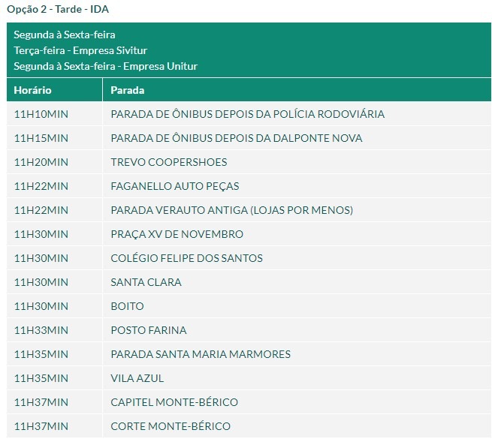Click the Polícia Rodoviária bus stop row
The image size is (492, 448).
[247, 114]
